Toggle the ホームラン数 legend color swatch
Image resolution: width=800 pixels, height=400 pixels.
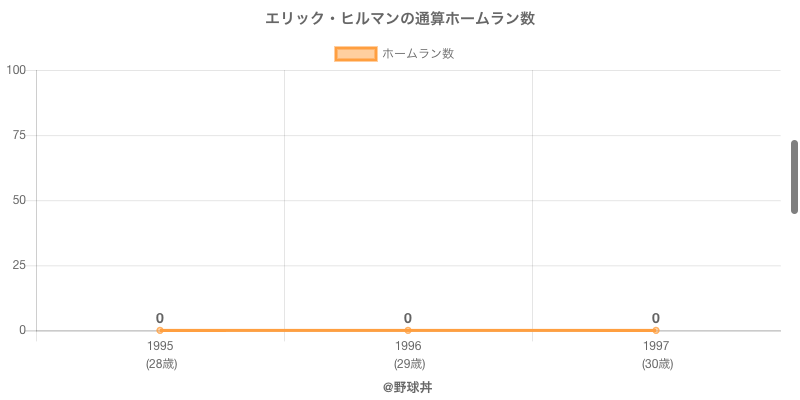tap(356, 54)
